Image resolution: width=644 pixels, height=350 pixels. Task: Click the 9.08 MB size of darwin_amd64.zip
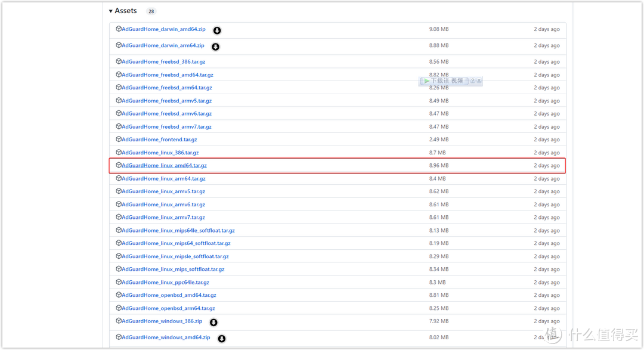[x=439, y=29]
